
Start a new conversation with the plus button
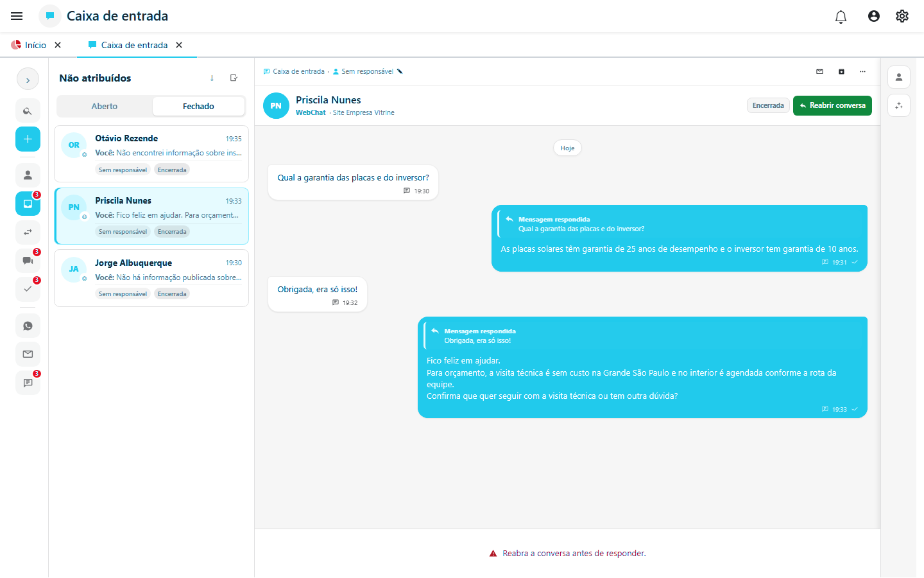pos(28,139)
